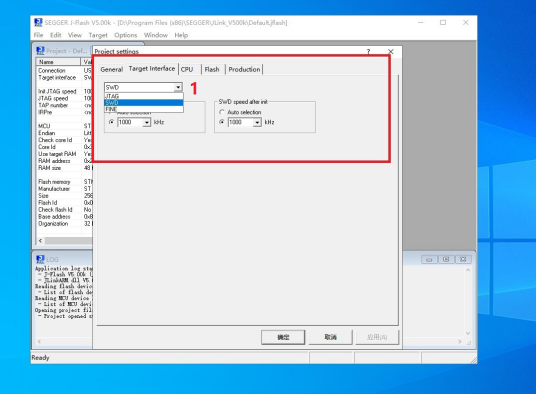Open the SWD speed after init kHz dropdown
Screen dimensions: 536x395
(257, 122)
